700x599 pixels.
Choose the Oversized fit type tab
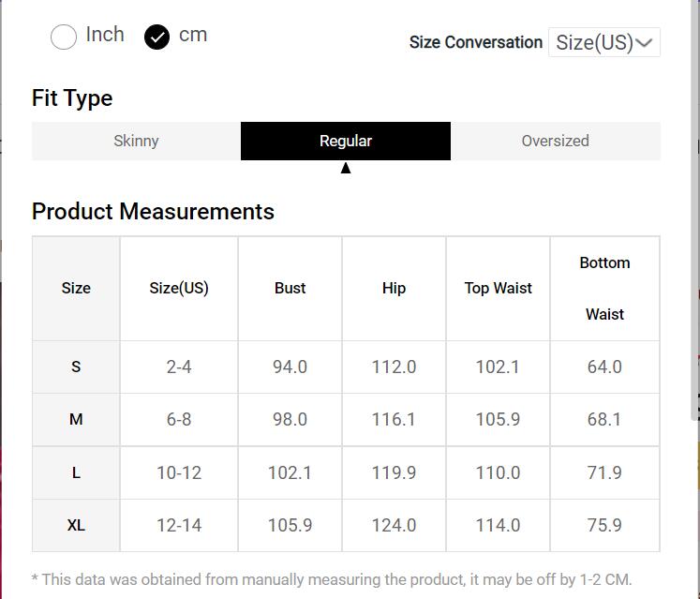point(555,141)
